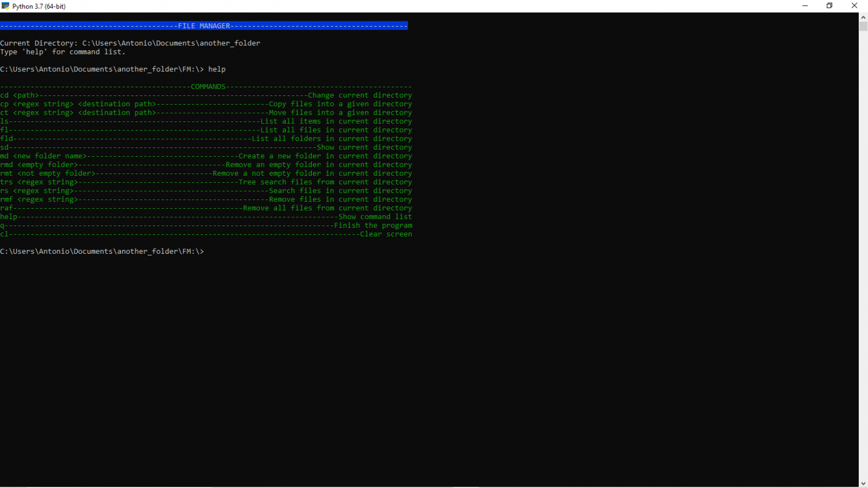This screenshot has height=488, width=868.
Task: Minimize the Python console window
Action: pos(805,6)
